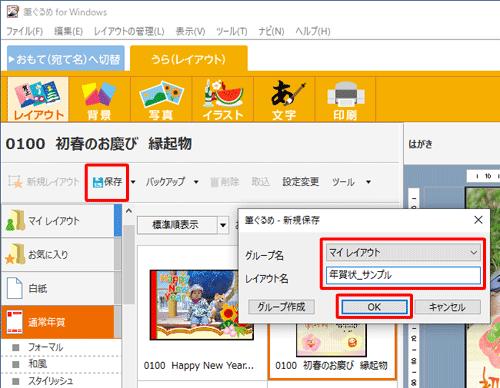The width and height of the screenshot is (500, 388).
Task: Click 新規レイアウト toolbar item
Action: click(x=44, y=182)
